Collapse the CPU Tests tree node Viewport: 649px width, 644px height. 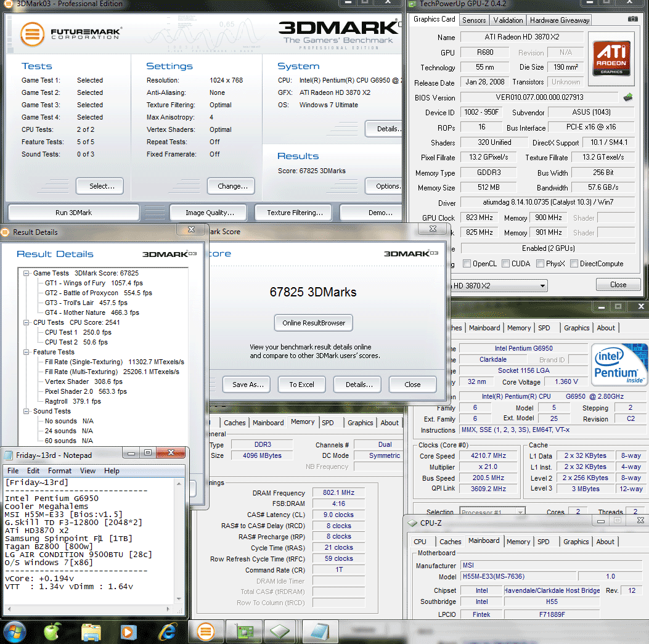pyautogui.click(x=27, y=322)
